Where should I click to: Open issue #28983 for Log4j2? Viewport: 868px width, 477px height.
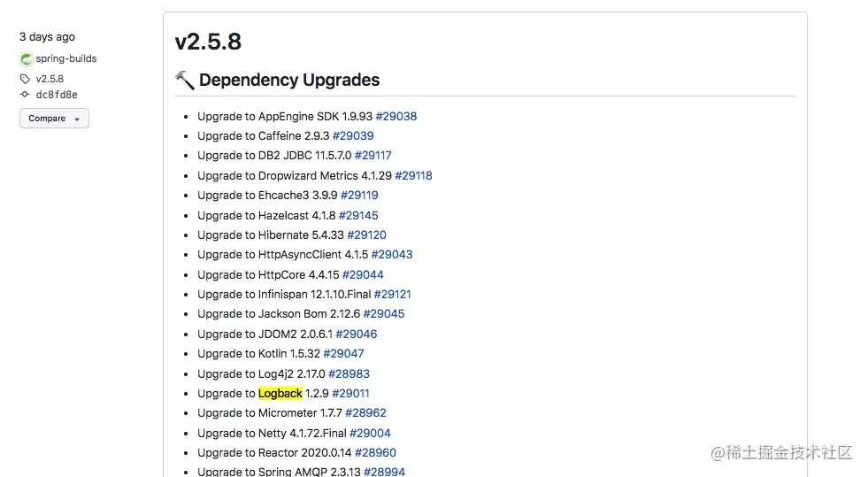(350, 374)
